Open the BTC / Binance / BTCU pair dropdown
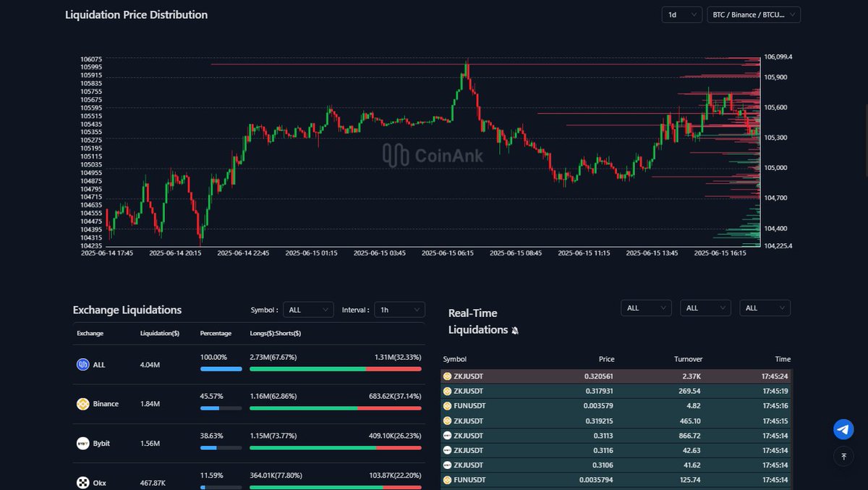 coord(754,14)
